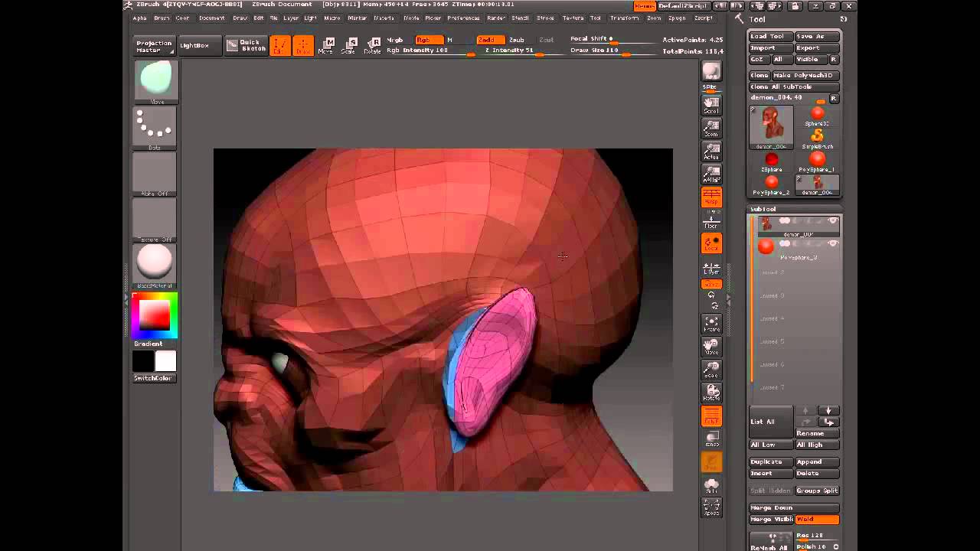
Task: Toggle the Floor grid button
Action: click(x=711, y=220)
